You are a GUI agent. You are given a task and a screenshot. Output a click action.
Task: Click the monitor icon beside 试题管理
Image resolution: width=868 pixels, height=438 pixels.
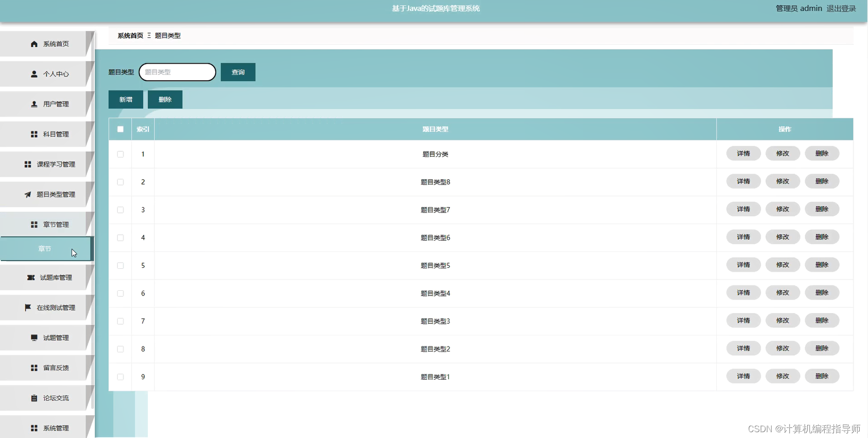(34, 338)
